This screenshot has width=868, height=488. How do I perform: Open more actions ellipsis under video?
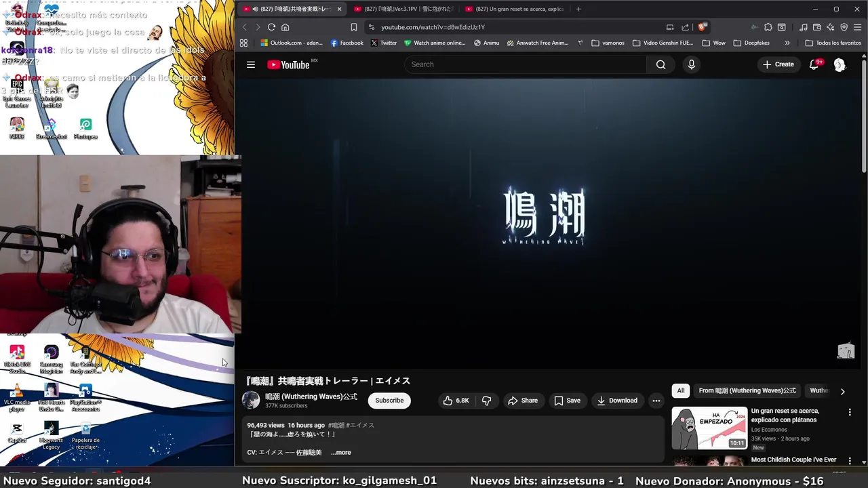(656, 401)
